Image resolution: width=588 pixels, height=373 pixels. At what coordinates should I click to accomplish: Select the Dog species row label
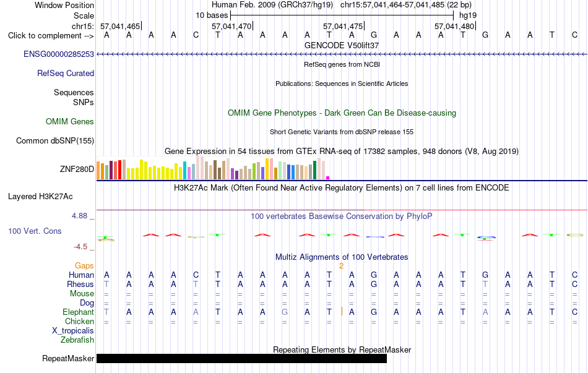[x=87, y=303]
